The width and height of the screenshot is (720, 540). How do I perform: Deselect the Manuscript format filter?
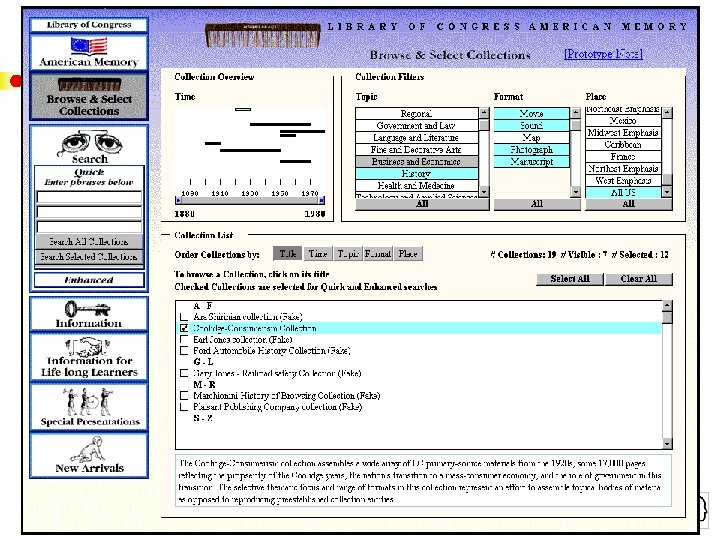pos(532,161)
